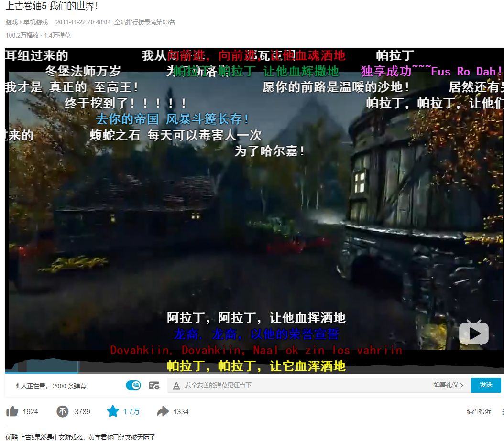Click the coin count 3789
504x441 pixels.
82,411
